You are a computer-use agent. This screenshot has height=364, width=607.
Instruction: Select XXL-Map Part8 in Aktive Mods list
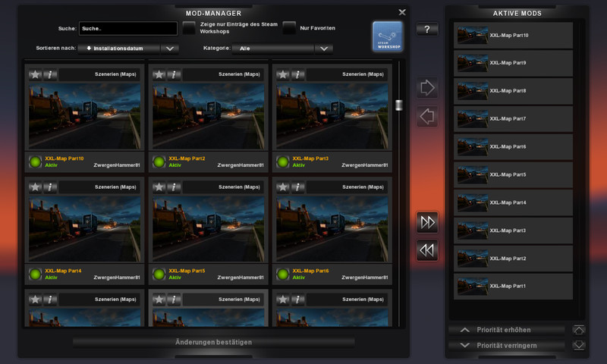click(514, 91)
